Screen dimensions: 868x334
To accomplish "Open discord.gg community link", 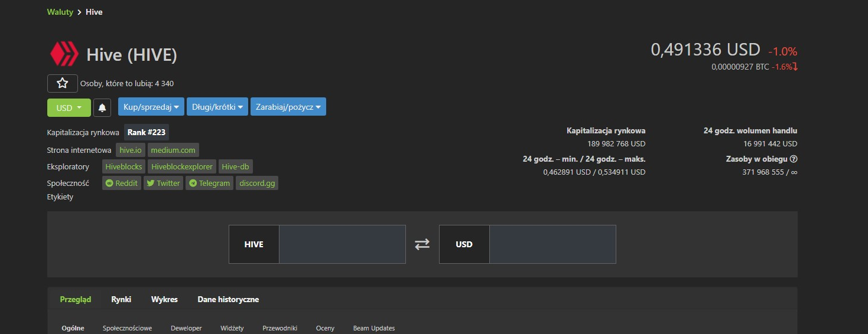I will (x=257, y=183).
